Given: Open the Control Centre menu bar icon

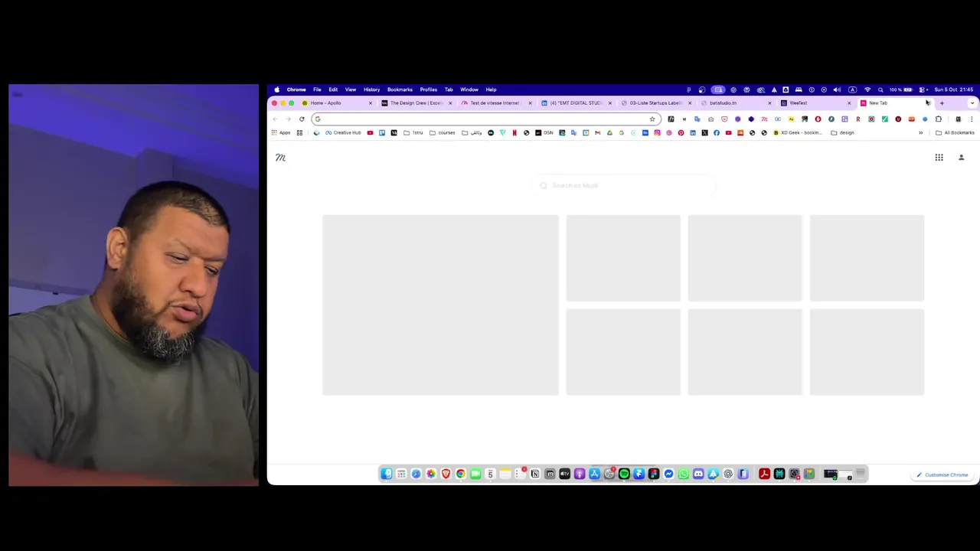Looking at the screenshot, I should [x=922, y=90].
